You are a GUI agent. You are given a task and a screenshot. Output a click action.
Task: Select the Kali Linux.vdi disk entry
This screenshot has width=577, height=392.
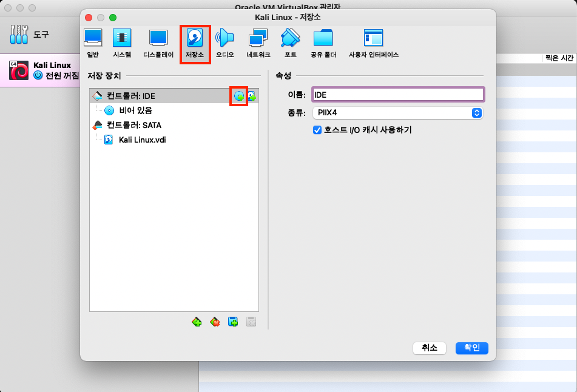(174, 140)
